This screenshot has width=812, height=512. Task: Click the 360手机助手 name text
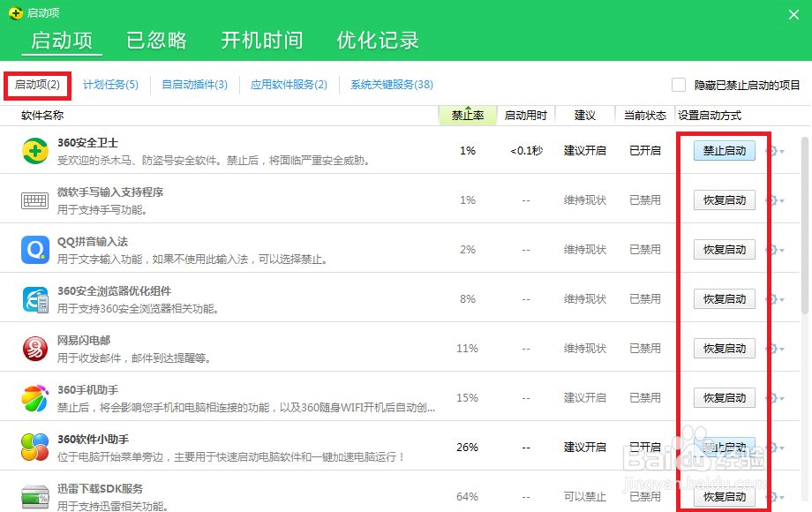click(x=87, y=390)
